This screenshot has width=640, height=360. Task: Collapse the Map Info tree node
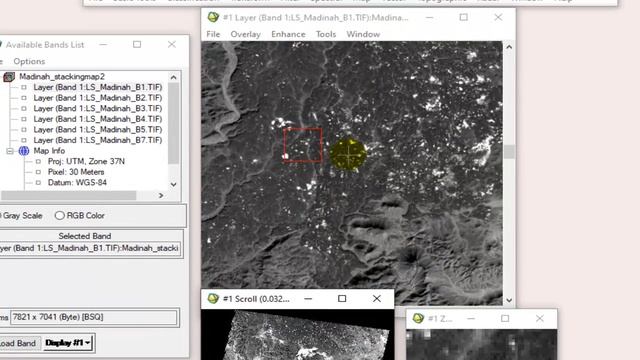10,151
